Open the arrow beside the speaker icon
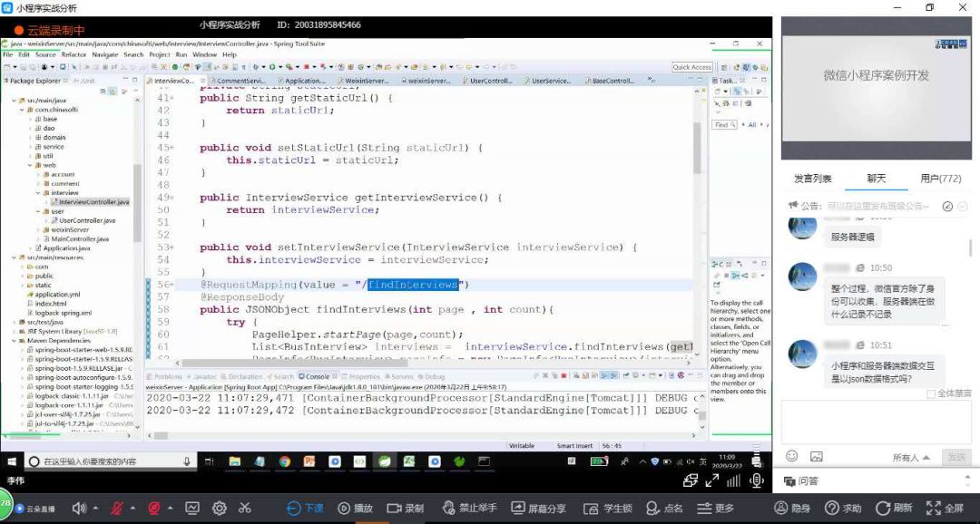 (95, 509)
